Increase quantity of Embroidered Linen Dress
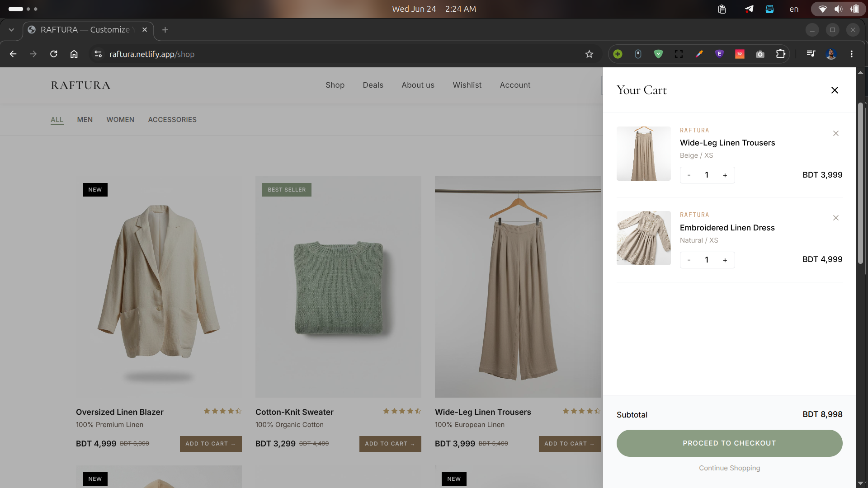 pos(725,260)
